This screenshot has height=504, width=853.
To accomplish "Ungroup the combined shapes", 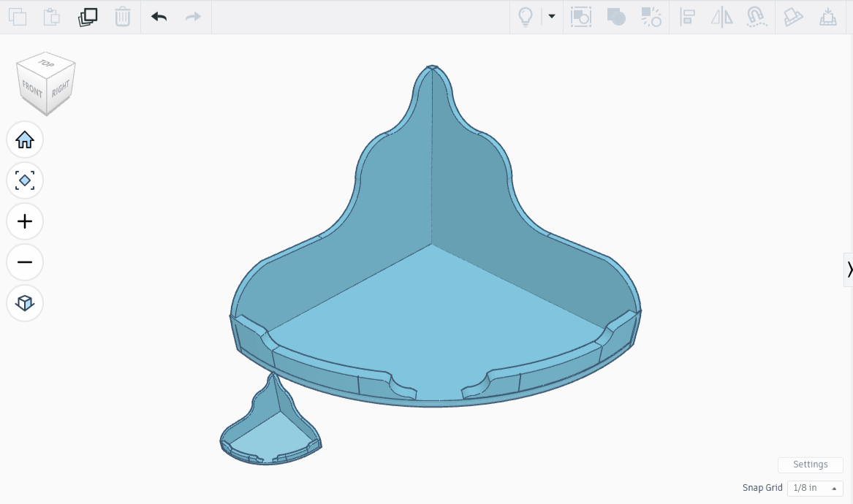I will 651,16.
